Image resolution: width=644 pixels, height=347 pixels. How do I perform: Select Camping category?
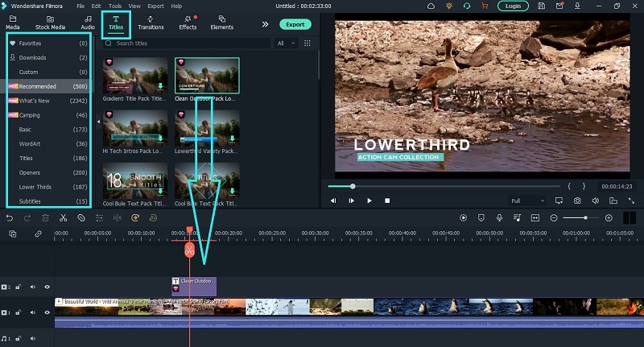point(48,115)
